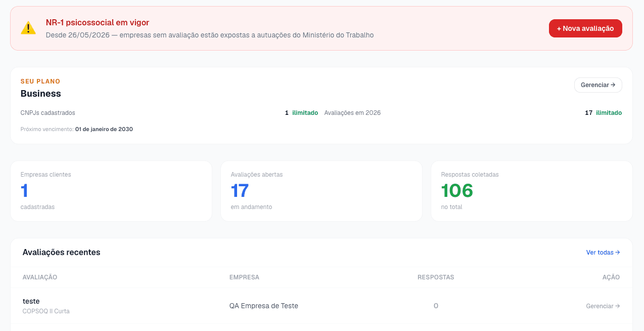Click the 'Avaliações recentes' section title
Screen dimensions: 644x331
[62, 252]
